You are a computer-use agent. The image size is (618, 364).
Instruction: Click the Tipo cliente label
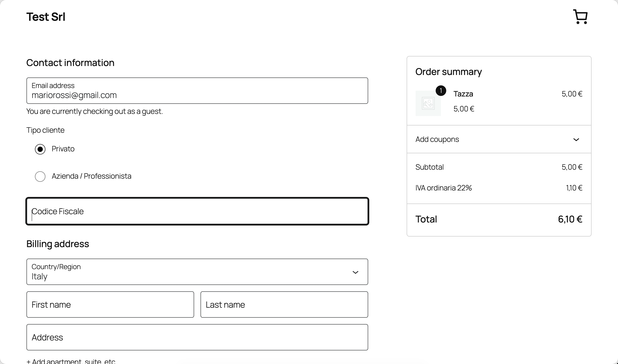[45, 130]
